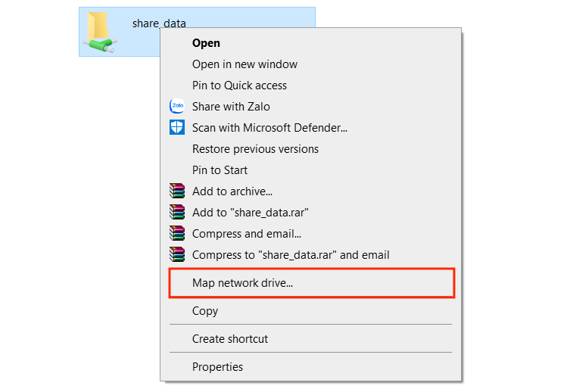573x392 pixels.
Task: Choose Open from the context menu
Action: click(206, 43)
